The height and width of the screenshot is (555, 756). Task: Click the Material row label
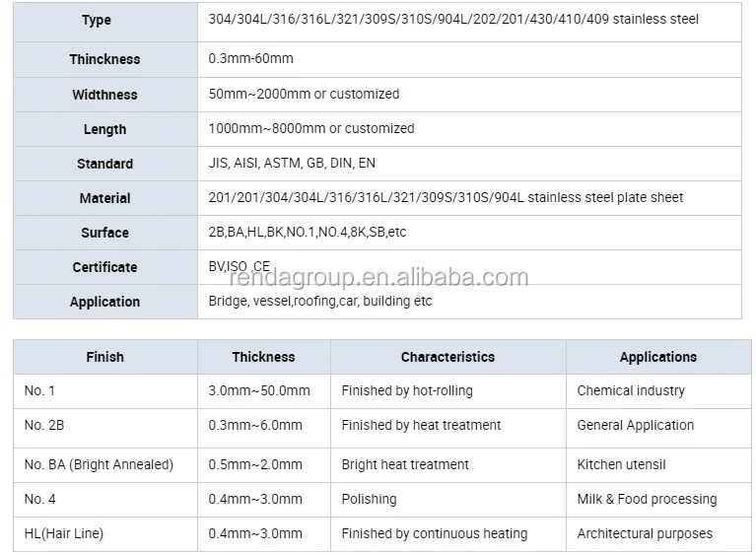coord(104,198)
